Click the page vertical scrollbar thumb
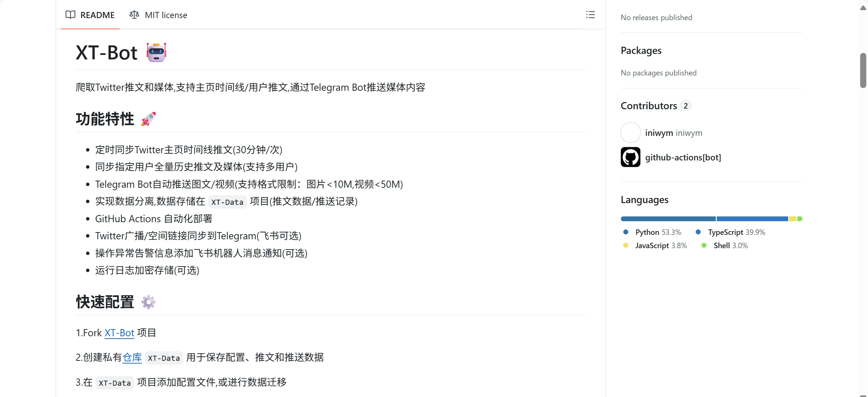The width and height of the screenshot is (868, 397). click(863, 70)
